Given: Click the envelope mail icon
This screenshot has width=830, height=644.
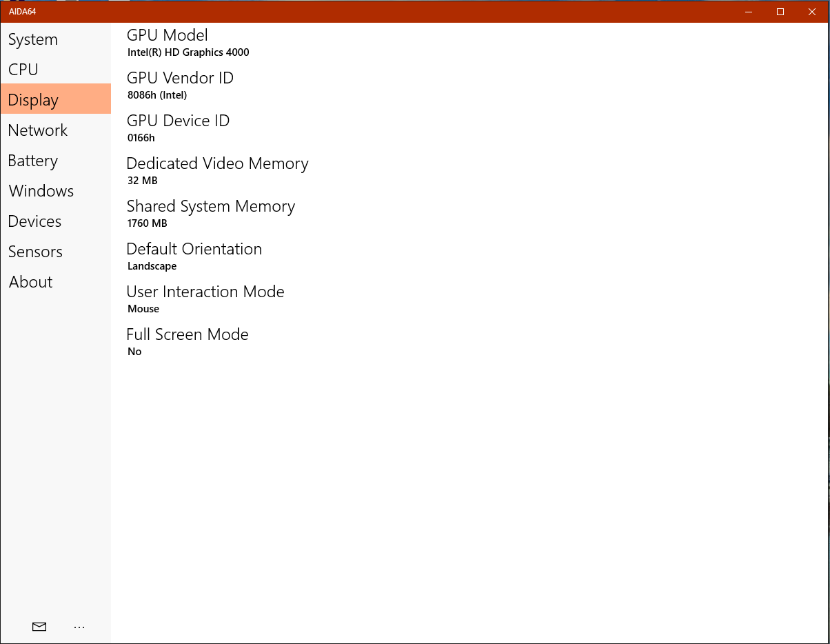Looking at the screenshot, I should tap(39, 627).
